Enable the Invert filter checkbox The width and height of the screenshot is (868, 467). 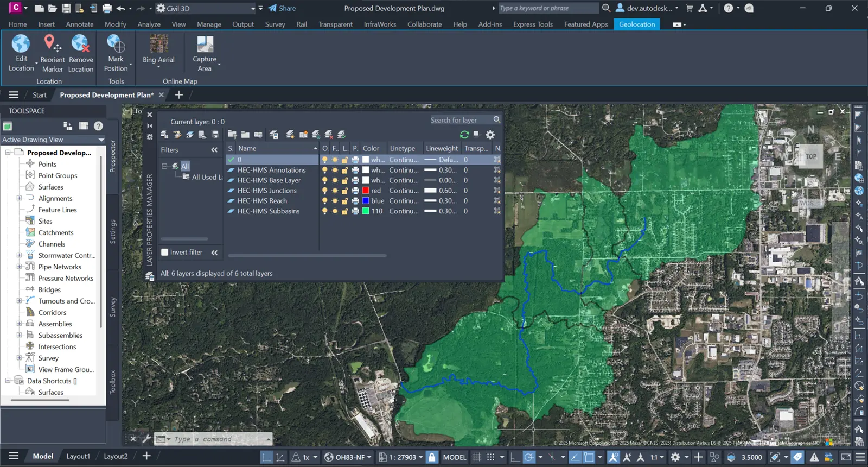point(165,253)
